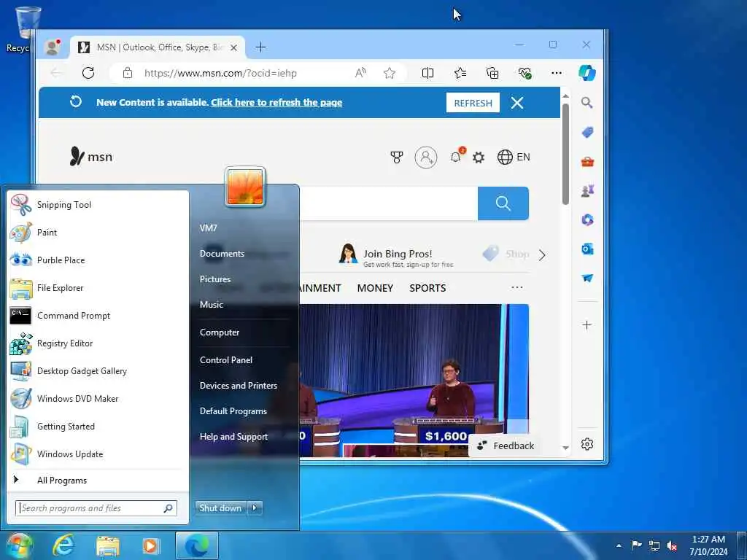Open Purble Place game
Image resolution: width=747 pixels, height=560 pixels.
click(x=98, y=260)
